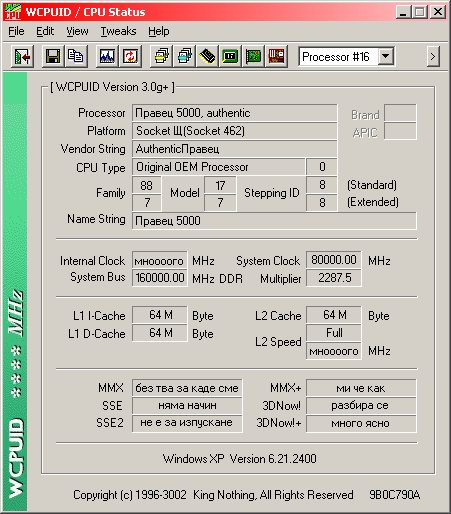Click 'Original OEM Processor' CPU Type field
This screenshot has width=451, height=514.
click(218, 167)
